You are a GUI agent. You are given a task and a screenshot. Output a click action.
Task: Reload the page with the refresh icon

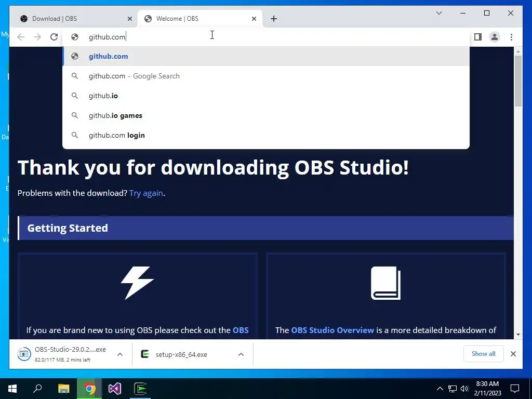(54, 37)
